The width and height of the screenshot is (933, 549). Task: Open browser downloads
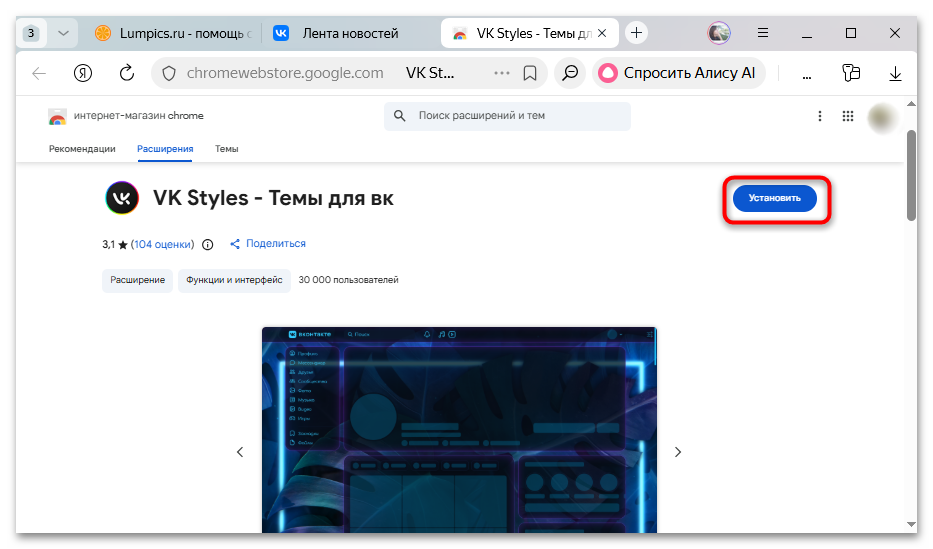pos(895,73)
